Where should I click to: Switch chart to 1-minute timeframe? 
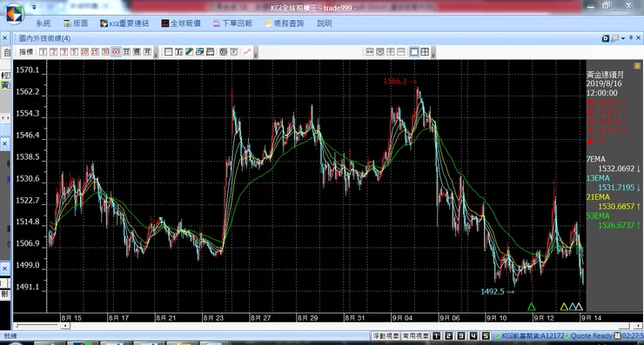43,51
